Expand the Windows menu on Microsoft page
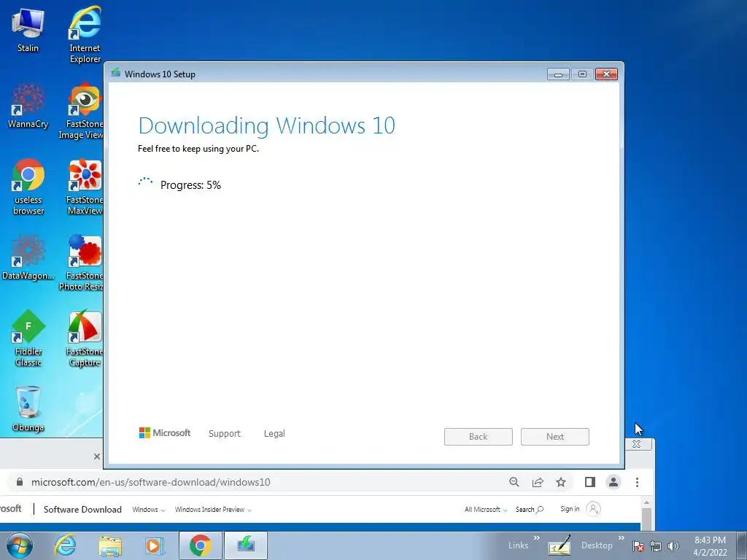Image resolution: width=747 pixels, height=560 pixels. point(149,510)
